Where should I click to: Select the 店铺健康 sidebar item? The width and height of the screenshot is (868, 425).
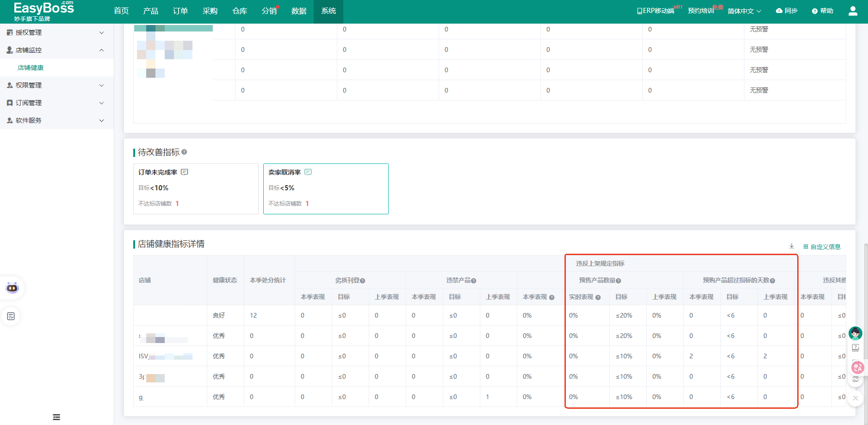click(x=31, y=68)
